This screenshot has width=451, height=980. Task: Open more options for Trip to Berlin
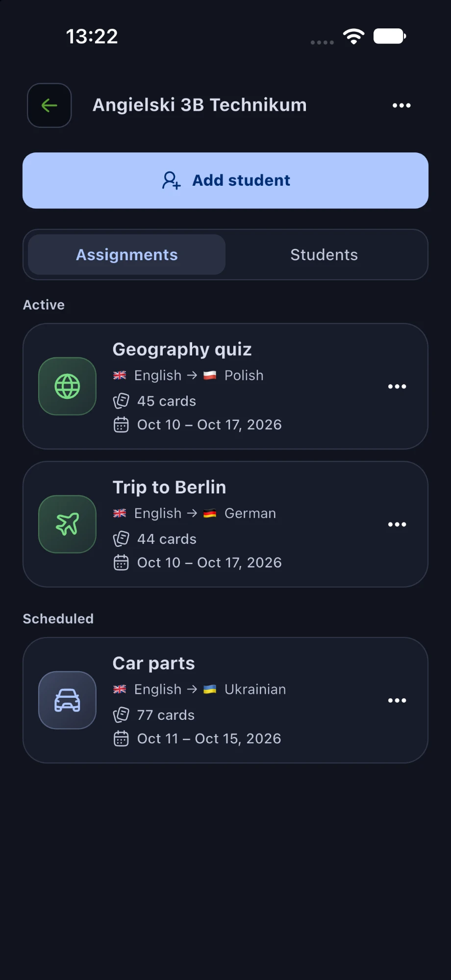click(x=397, y=524)
